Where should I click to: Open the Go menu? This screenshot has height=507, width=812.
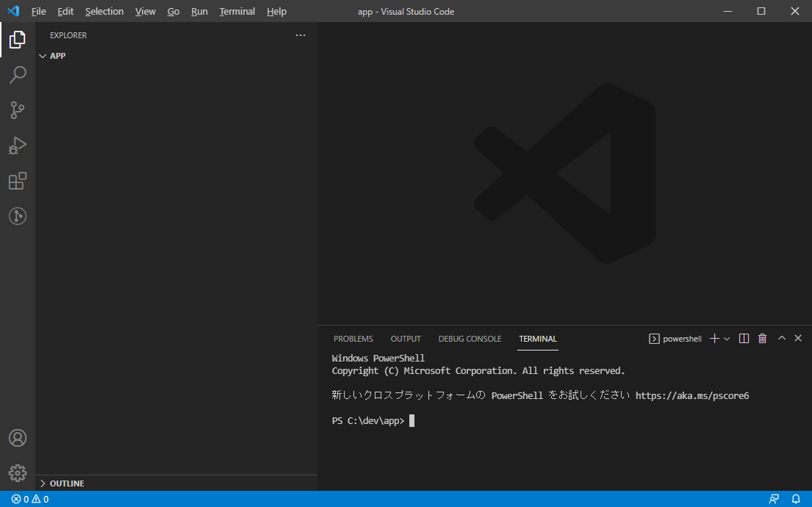click(x=173, y=12)
